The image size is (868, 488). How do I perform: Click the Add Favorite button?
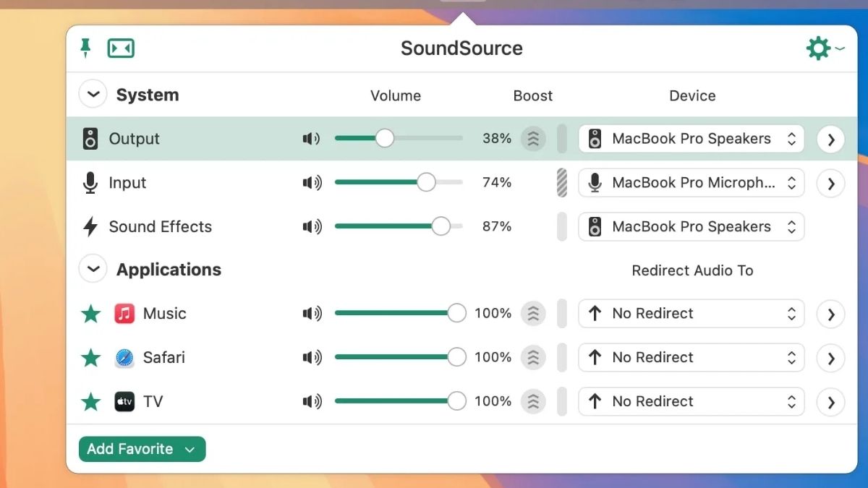pos(142,449)
